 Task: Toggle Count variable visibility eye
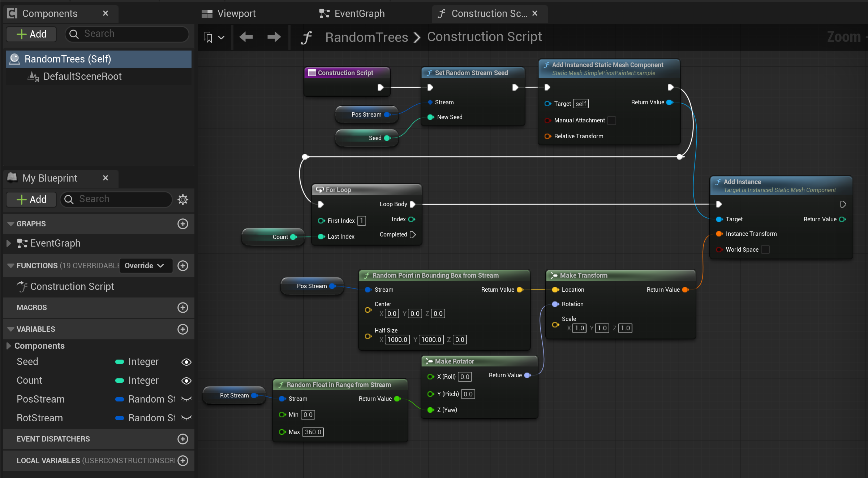[186, 381]
